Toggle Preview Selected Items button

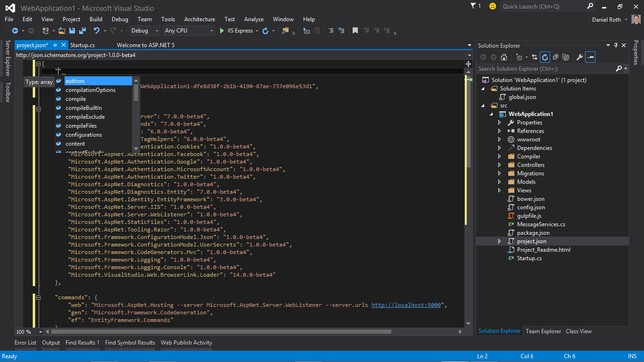(x=590, y=57)
